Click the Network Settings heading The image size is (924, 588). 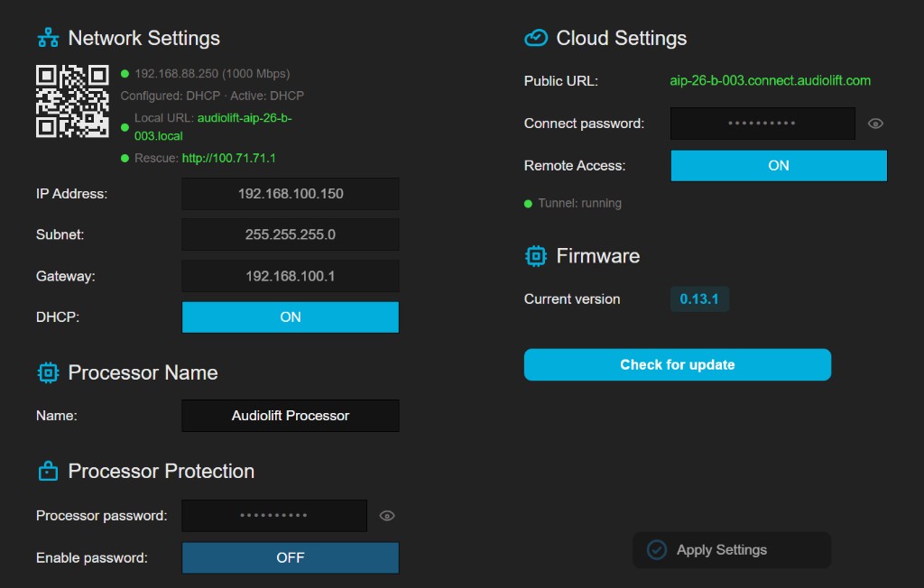[143, 38]
